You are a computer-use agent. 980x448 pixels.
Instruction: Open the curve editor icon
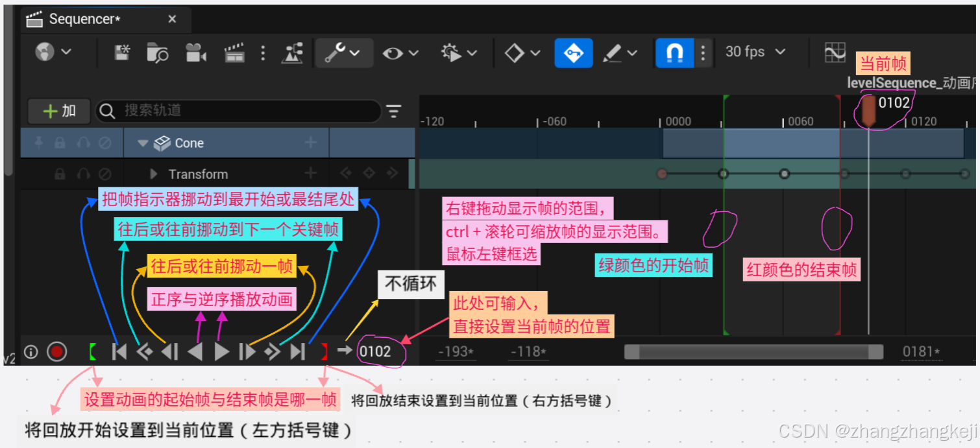835,53
